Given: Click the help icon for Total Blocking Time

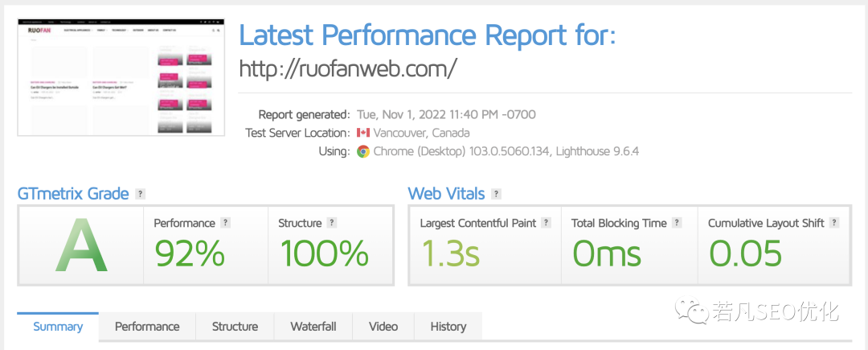Looking at the screenshot, I should pos(677,223).
